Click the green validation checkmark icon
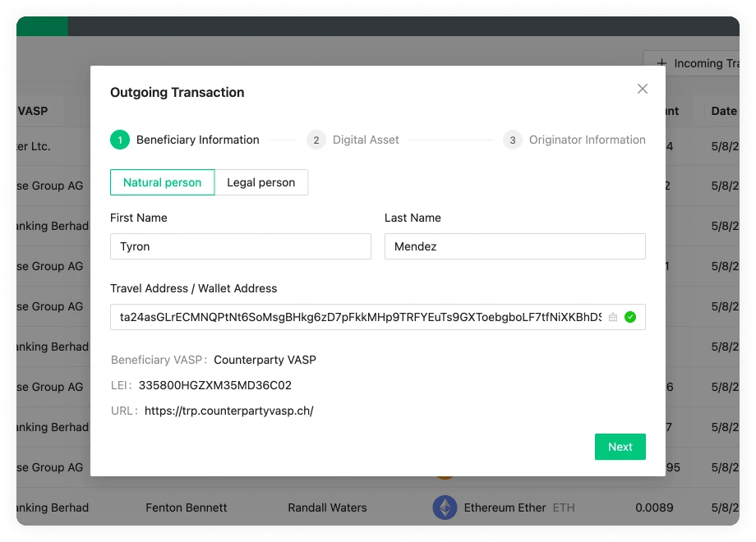 coord(630,317)
